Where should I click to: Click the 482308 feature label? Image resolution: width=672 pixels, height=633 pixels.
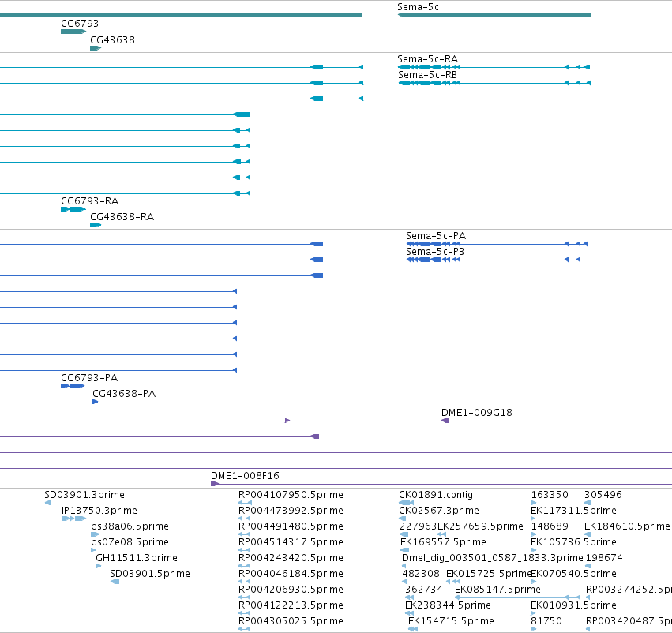[421, 574]
